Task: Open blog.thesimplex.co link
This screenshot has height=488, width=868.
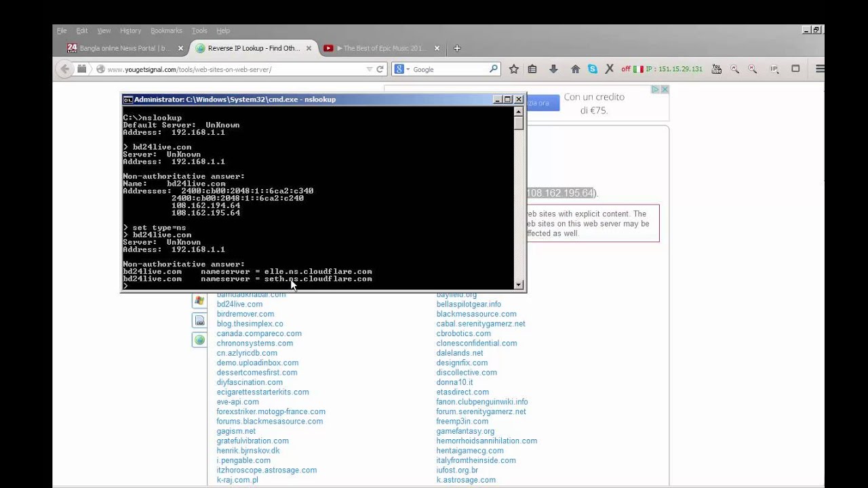Action: click(x=250, y=324)
